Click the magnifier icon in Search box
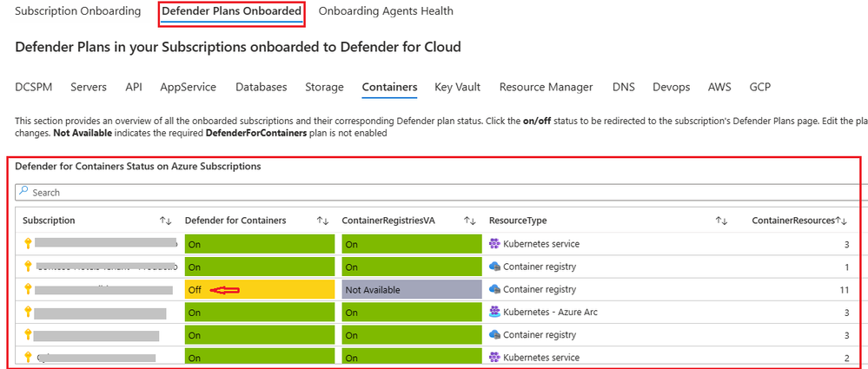This screenshot has height=369, width=868. coord(23,192)
